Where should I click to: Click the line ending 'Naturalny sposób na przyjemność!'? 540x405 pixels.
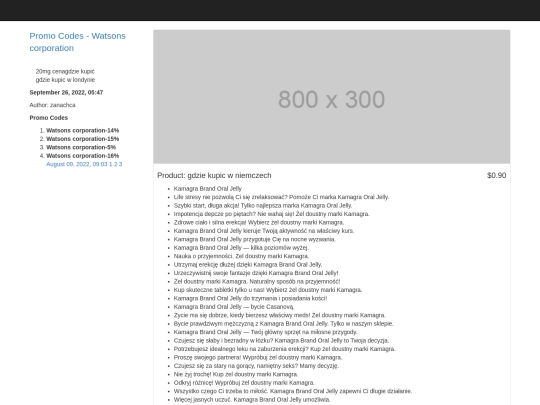click(257, 281)
